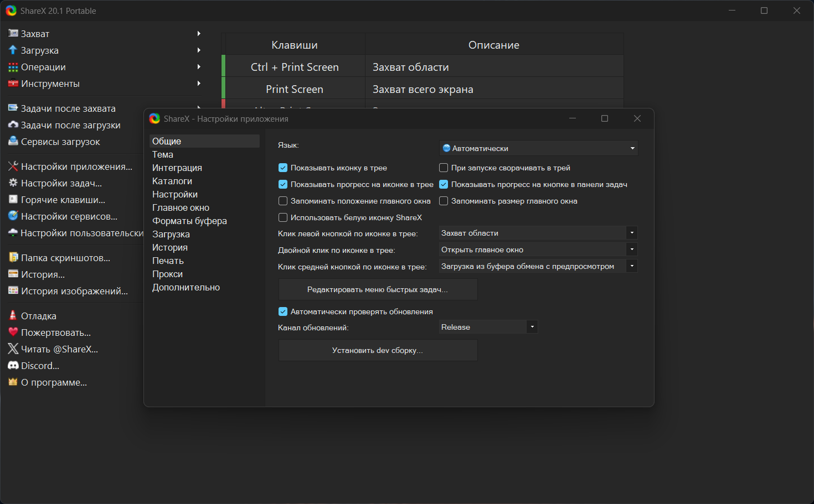This screenshot has width=814, height=504.
Task: Select the Захват всего экрана description row
Action: [494, 89]
